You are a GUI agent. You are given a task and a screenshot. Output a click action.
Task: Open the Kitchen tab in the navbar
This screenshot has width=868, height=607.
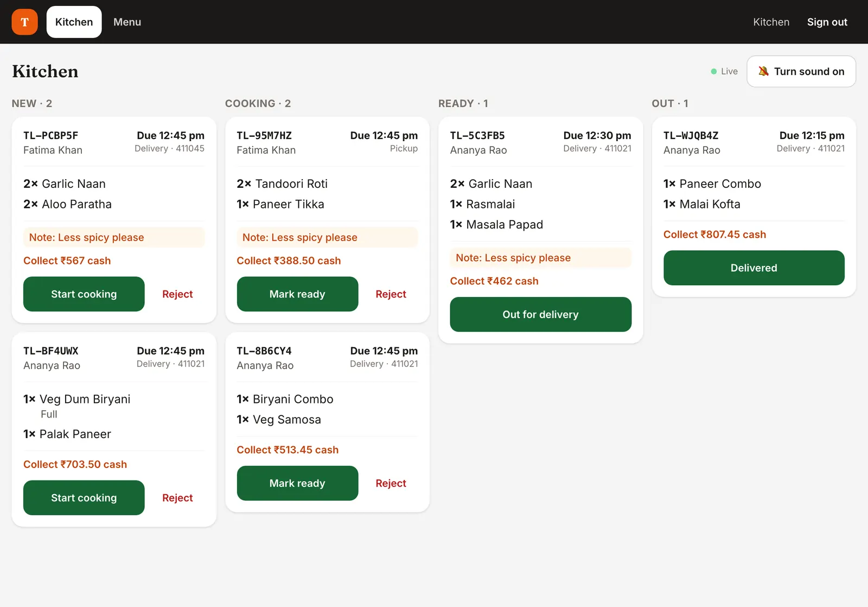pyautogui.click(x=74, y=22)
